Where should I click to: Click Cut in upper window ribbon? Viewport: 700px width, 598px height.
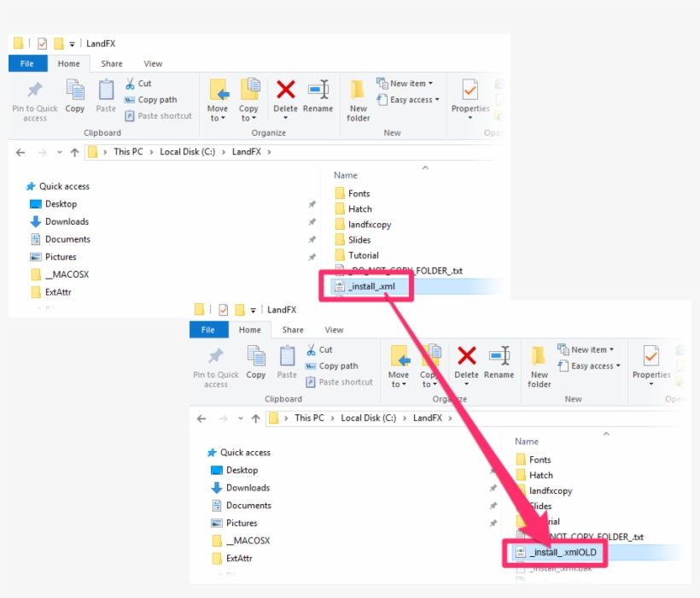click(x=138, y=84)
